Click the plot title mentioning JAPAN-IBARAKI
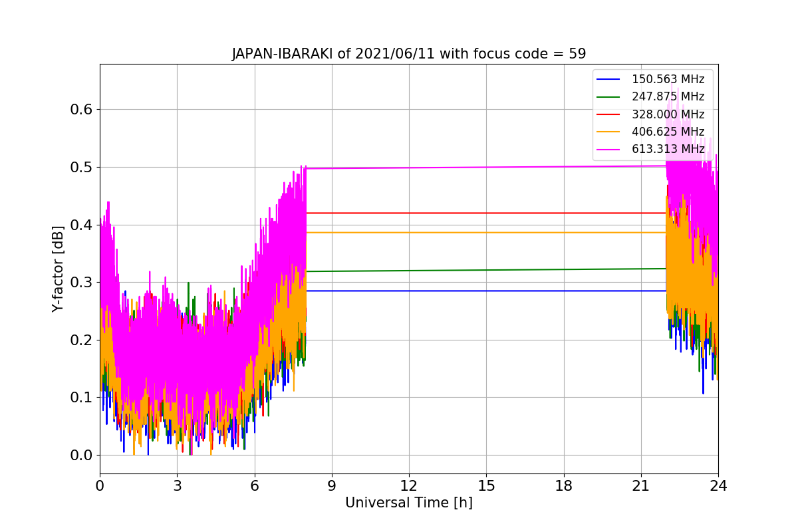This screenshot has width=798, height=532. (409, 54)
